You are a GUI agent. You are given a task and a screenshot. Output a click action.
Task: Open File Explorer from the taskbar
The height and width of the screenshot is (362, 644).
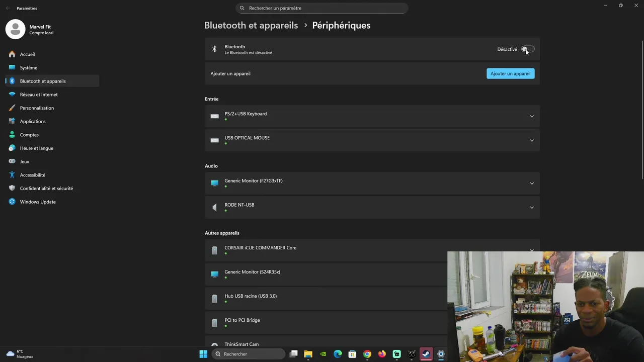point(308,354)
